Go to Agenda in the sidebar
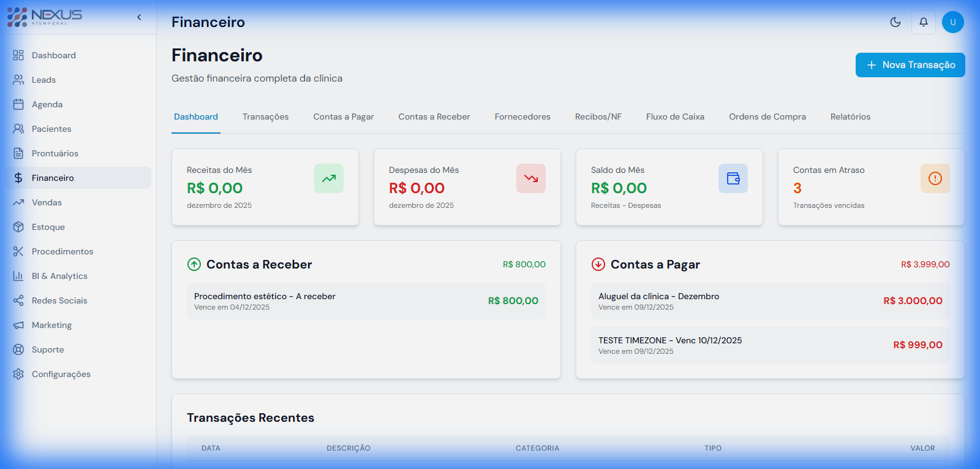Screen dimensions: 980x469 click(x=78, y=104)
